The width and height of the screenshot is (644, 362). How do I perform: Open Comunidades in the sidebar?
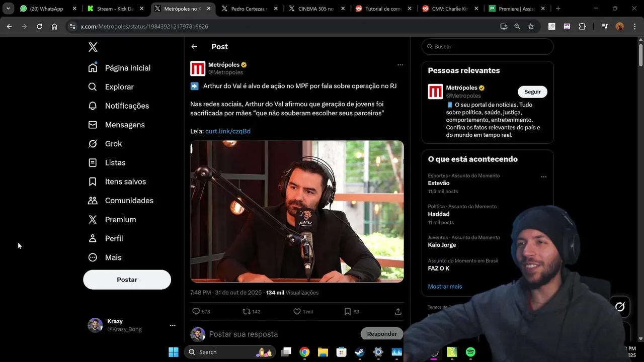[x=121, y=201]
